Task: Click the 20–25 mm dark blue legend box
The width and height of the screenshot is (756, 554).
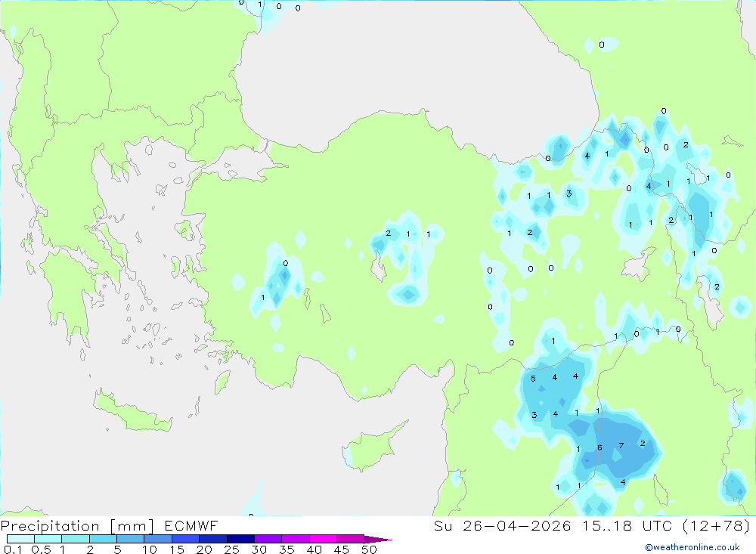Action: (x=213, y=539)
